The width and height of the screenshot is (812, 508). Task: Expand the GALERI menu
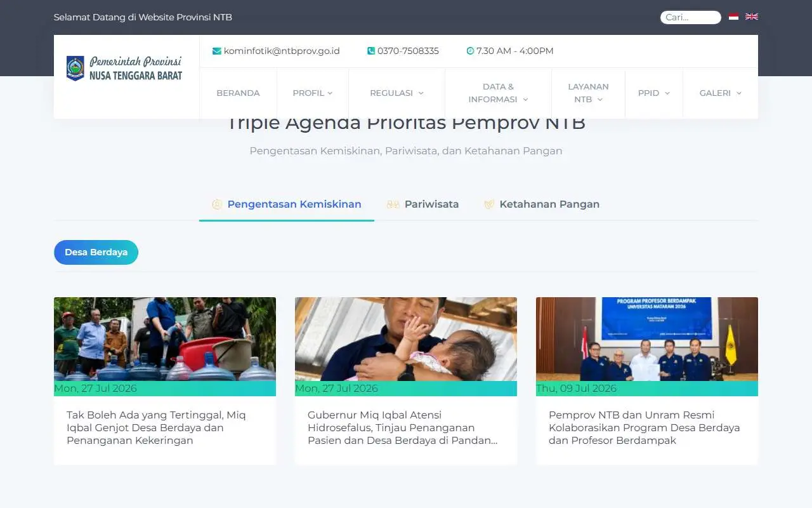point(721,93)
